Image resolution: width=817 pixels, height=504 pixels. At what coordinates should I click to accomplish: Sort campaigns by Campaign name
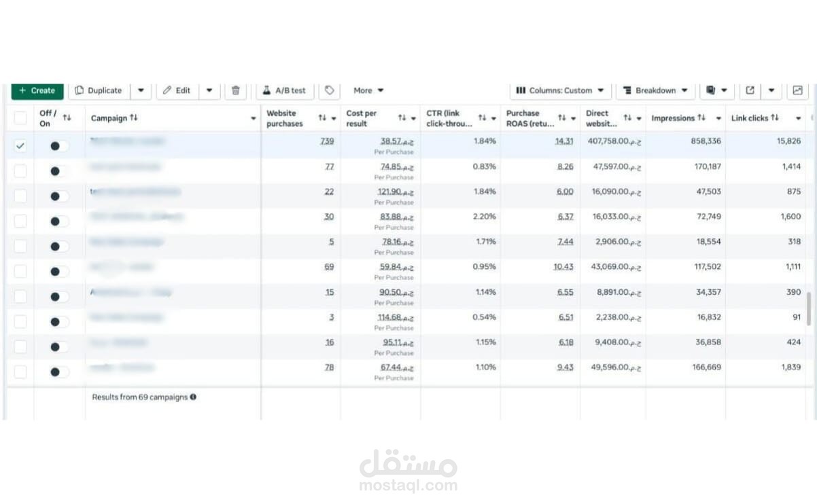[x=134, y=118]
